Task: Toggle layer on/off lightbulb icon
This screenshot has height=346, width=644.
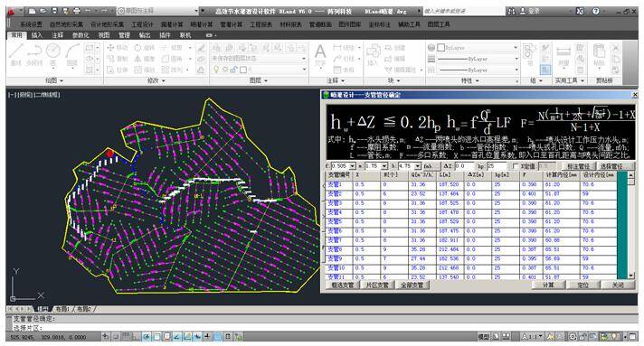Action: point(216,70)
